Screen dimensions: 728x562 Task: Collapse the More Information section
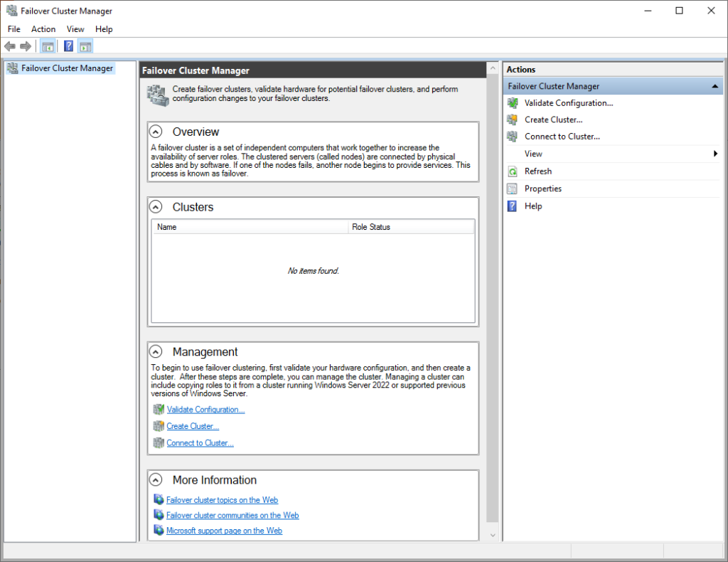156,480
